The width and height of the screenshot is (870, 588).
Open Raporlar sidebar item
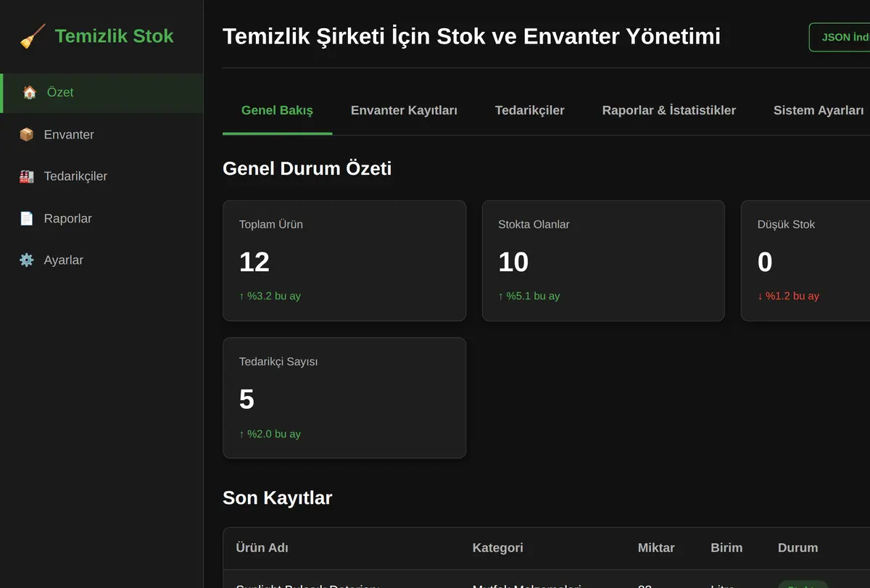pyautogui.click(x=101, y=218)
